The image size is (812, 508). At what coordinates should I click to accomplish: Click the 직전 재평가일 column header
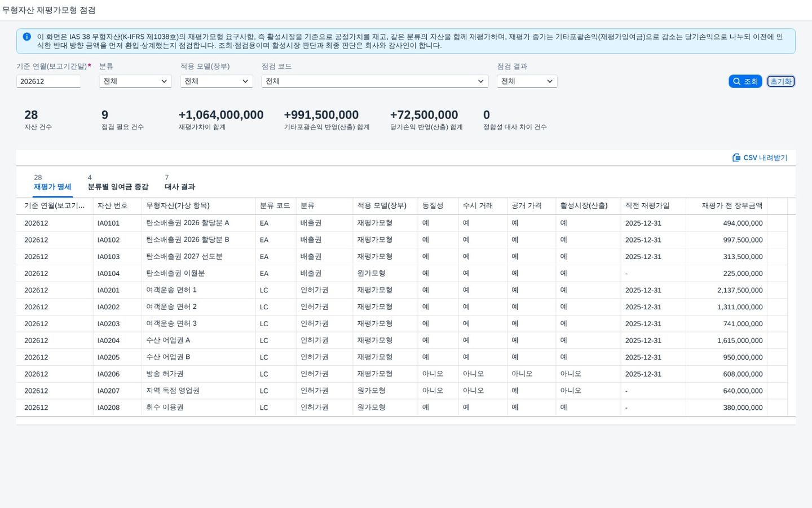coord(654,206)
